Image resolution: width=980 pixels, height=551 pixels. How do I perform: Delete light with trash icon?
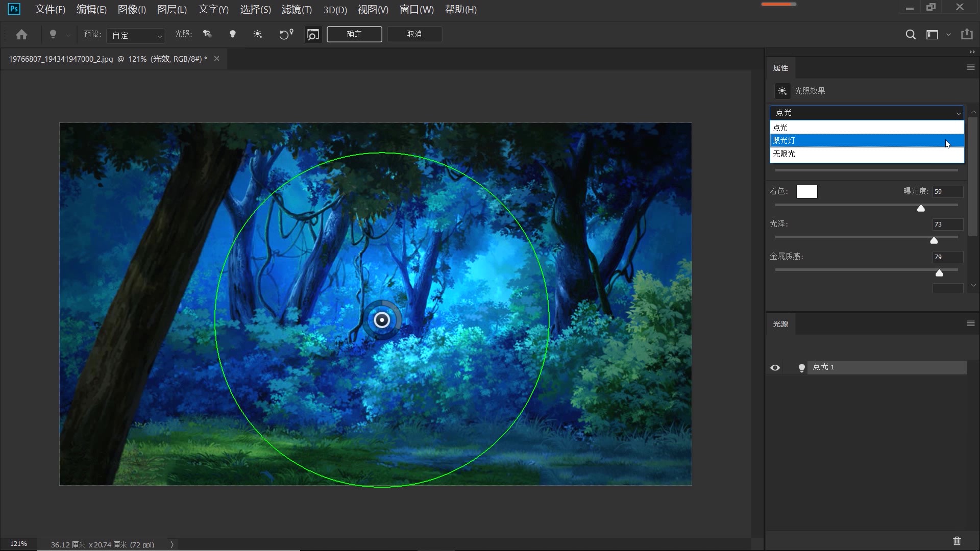pyautogui.click(x=957, y=541)
